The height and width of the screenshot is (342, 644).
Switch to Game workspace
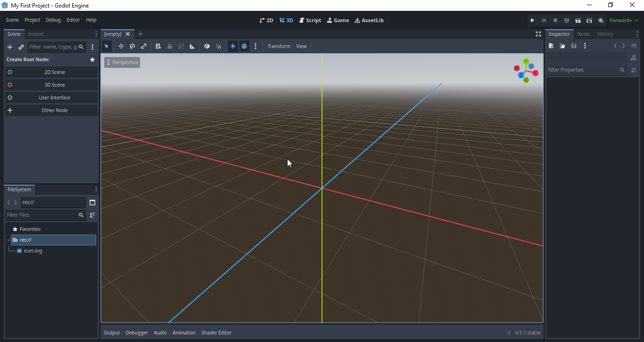click(338, 20)
